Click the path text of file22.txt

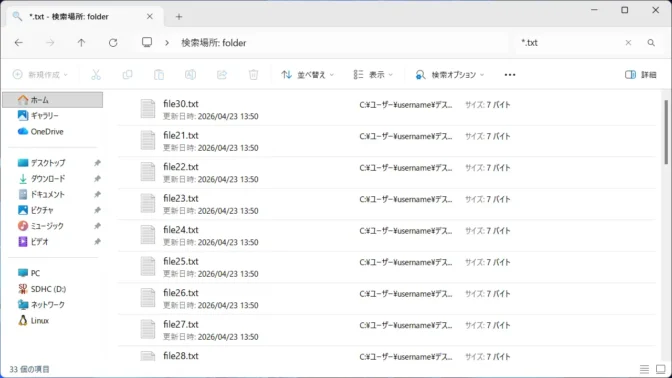click(406, 168)
